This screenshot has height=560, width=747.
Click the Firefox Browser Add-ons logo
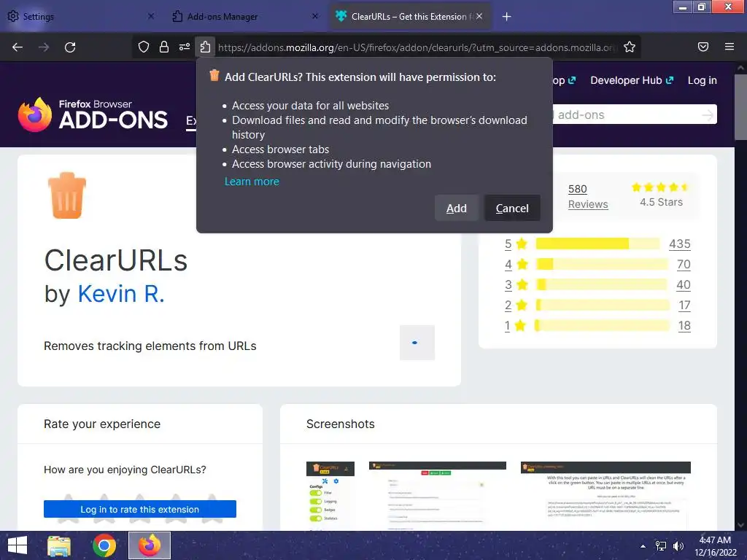pos(93,114)
